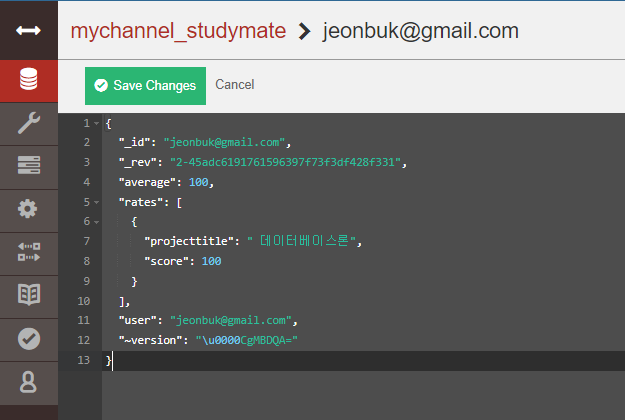625x420 pixels.
Task: Save Changes to the document
Action: point(145,86)
